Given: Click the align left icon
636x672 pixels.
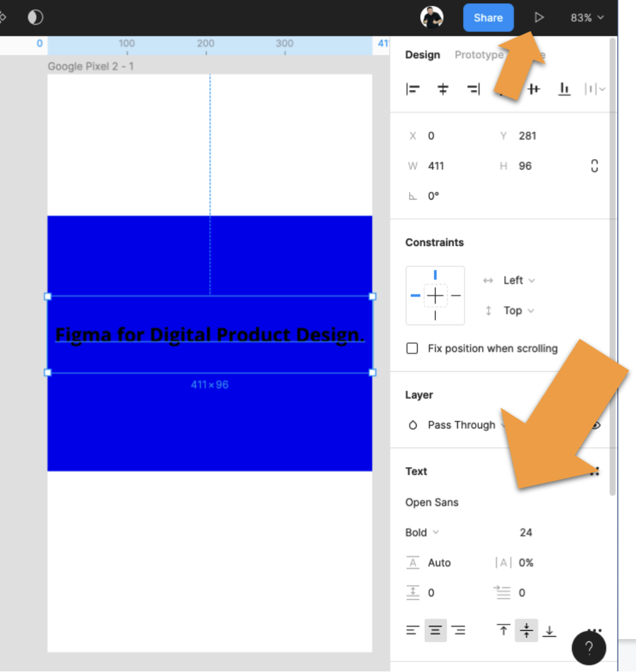Looking at the screenshot, I should [413, 89].
